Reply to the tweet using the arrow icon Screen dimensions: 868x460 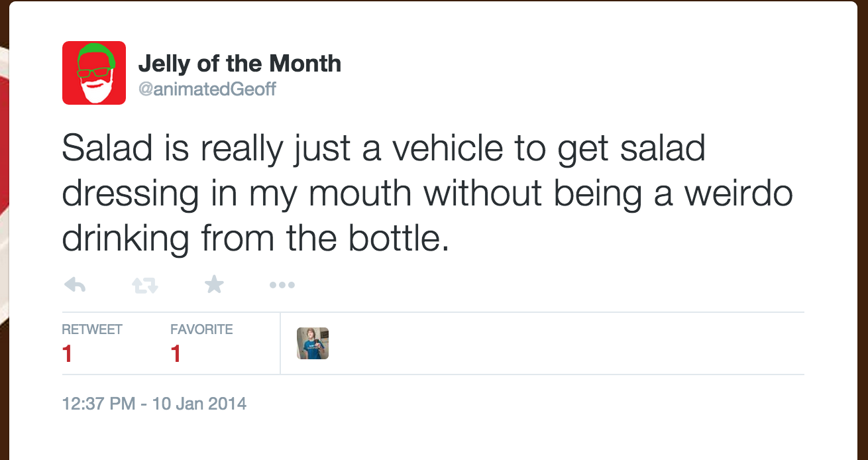point(75,286)
